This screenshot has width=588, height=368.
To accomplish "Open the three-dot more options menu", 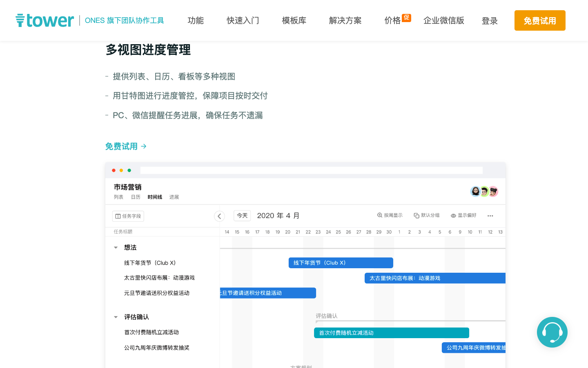I will tap(490, 216).
